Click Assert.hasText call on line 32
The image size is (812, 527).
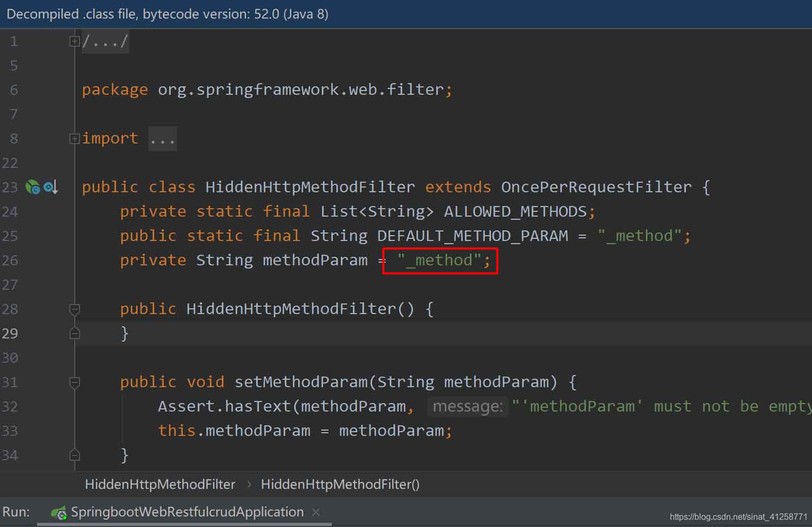(225, 406)
